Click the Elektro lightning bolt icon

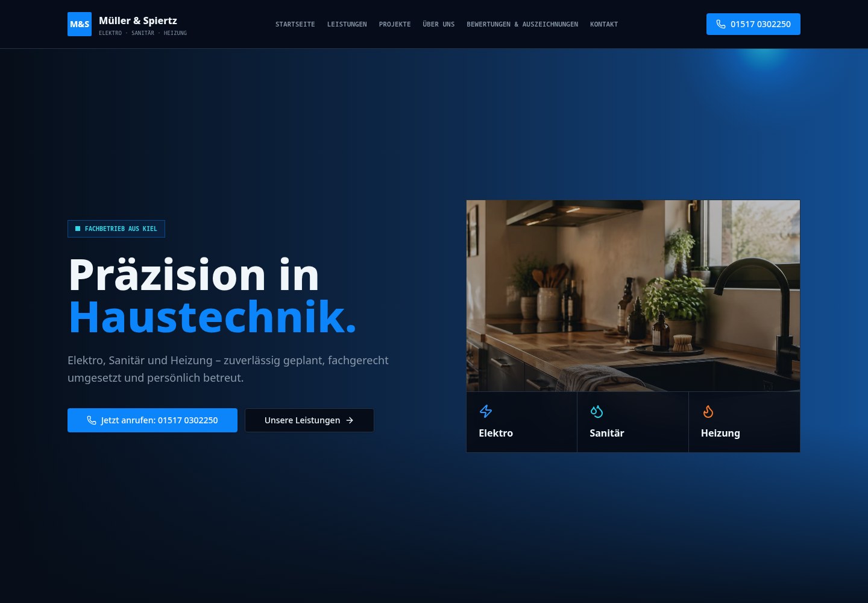coord(486,411)
